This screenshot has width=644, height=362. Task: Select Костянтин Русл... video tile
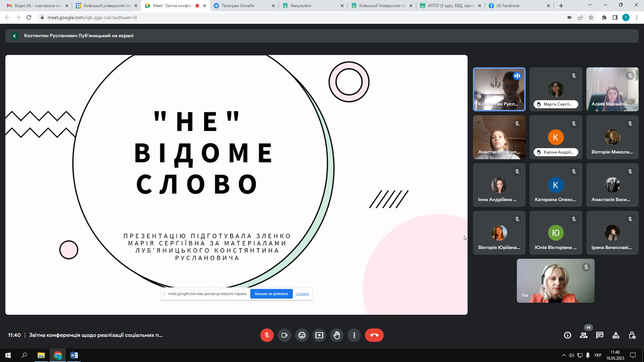point(499,89)
